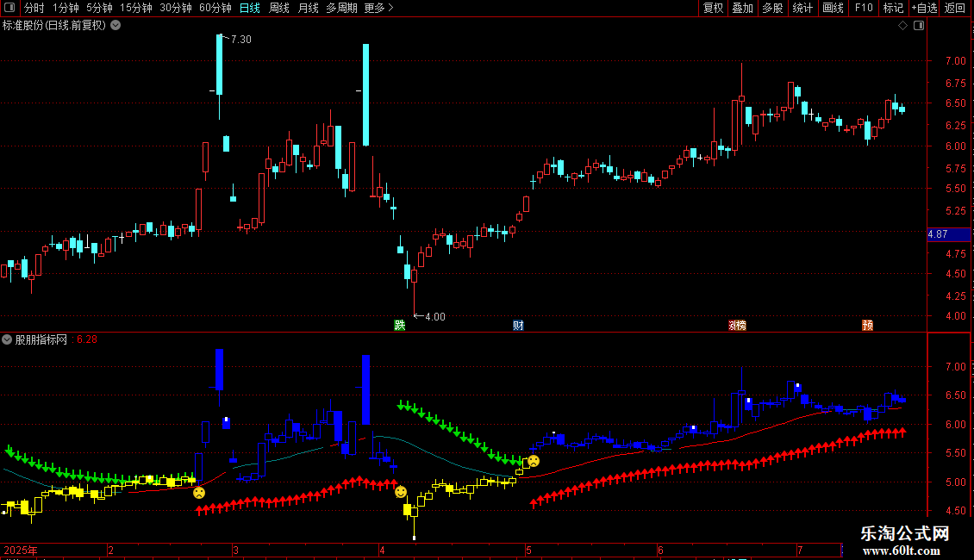974x560 pixels.
Task: Click the 5.00 label on indicator axis
Action: (955, 482)
